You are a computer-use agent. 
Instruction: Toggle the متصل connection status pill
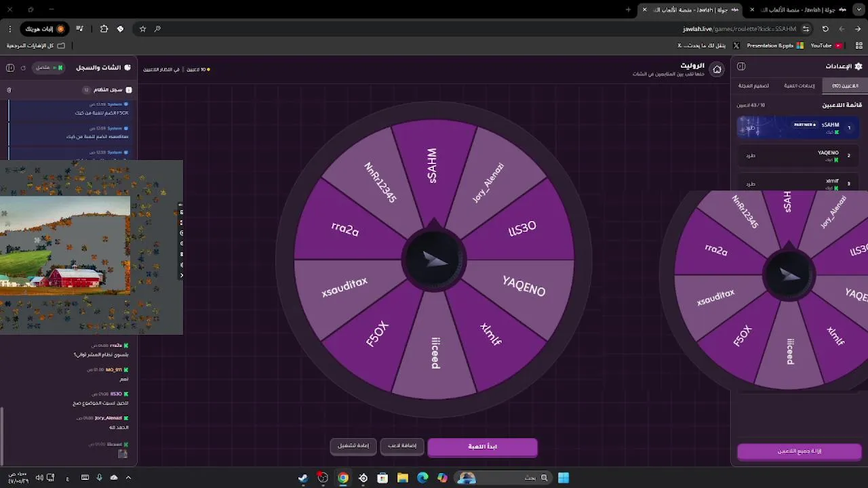[48, 68]
